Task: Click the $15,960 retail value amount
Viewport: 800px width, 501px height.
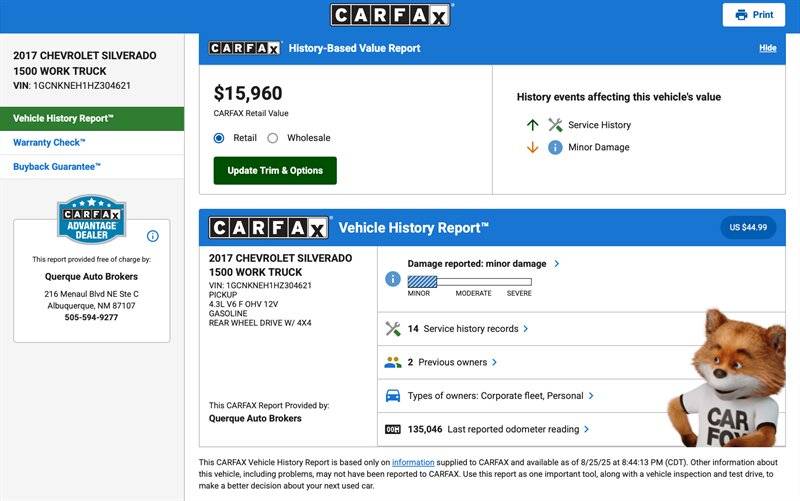Action: [248, 93]
